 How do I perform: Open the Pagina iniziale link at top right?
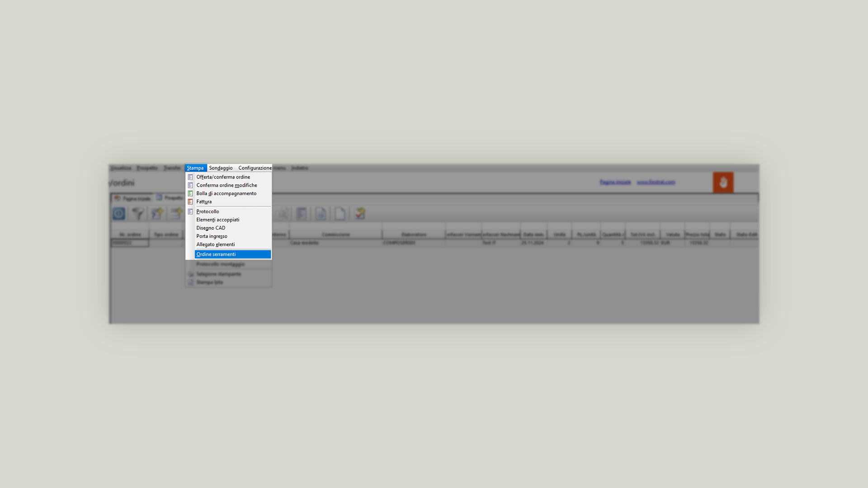coord(615,182)
